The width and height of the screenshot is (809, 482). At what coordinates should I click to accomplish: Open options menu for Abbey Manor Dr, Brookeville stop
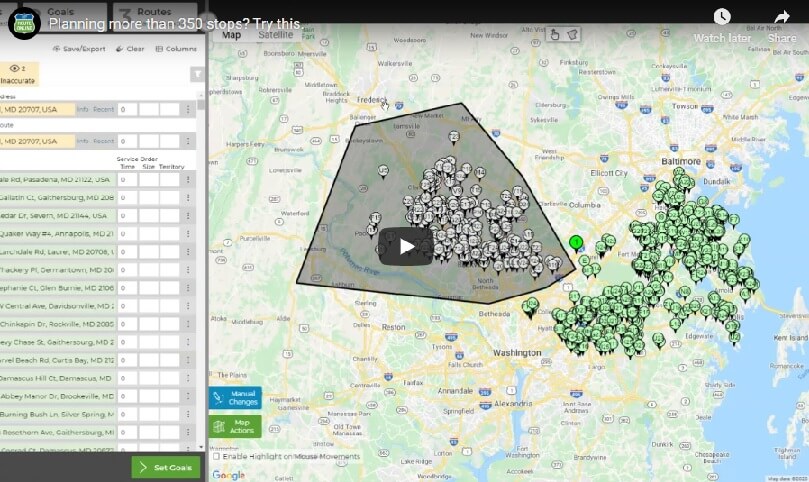tap(188, 396)
